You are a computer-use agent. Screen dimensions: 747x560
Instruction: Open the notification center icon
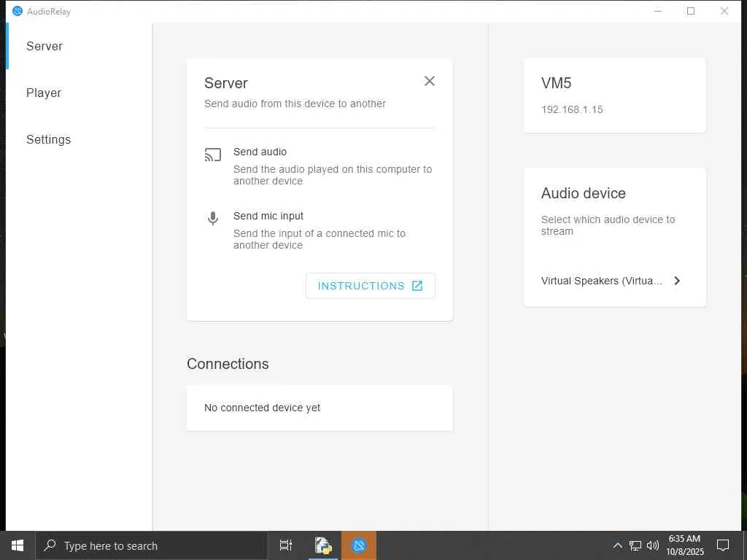click(x=723, y=545)
